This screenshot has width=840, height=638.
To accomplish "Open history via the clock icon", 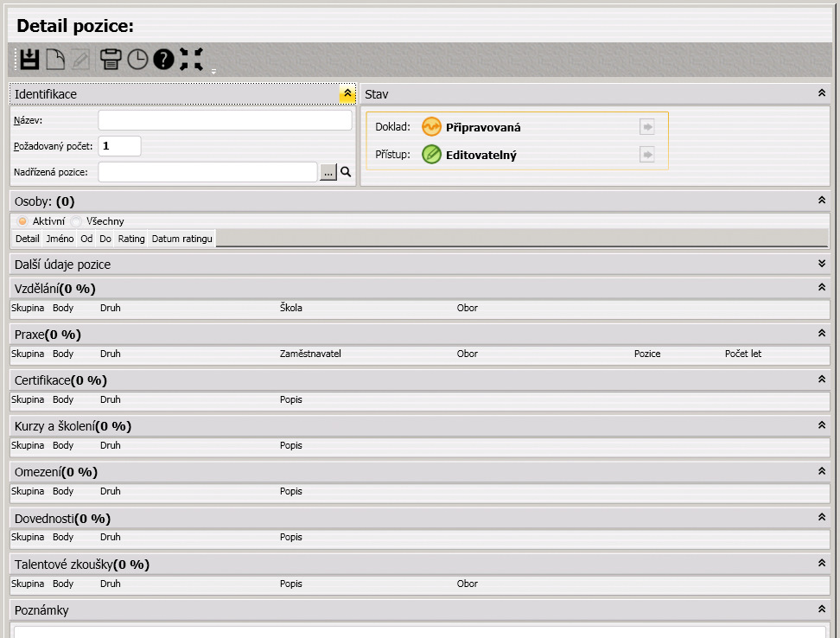I will pyautogui.click(x=137, y=60).
